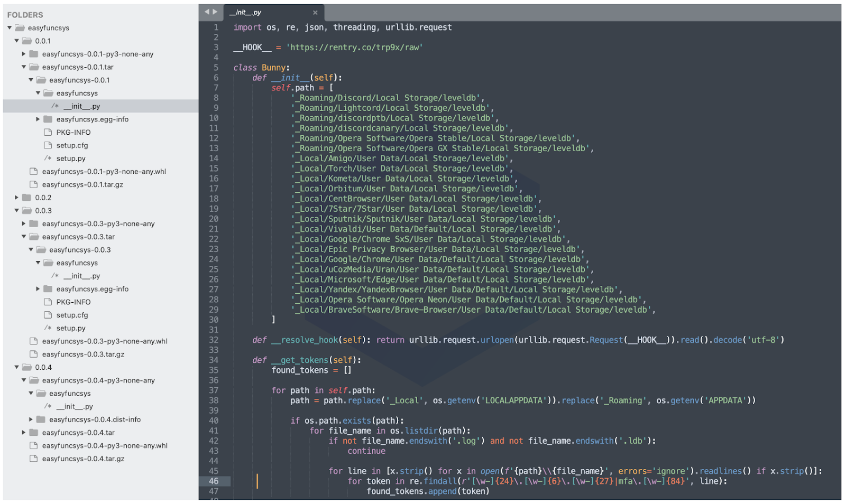The height and width of the screenshot is (504, 846).
Task: Collapse the 0.0.3 folder
Action: click(x=16, y=210)
